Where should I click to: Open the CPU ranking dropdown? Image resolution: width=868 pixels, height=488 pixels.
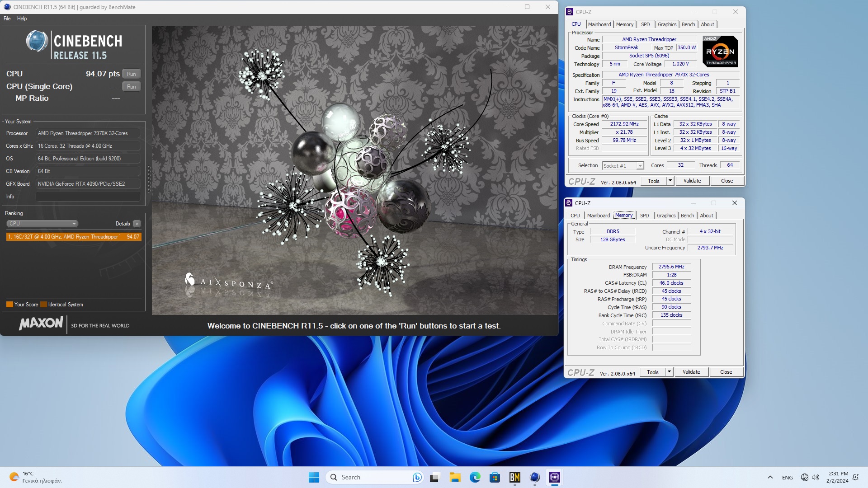click(42, 224)
